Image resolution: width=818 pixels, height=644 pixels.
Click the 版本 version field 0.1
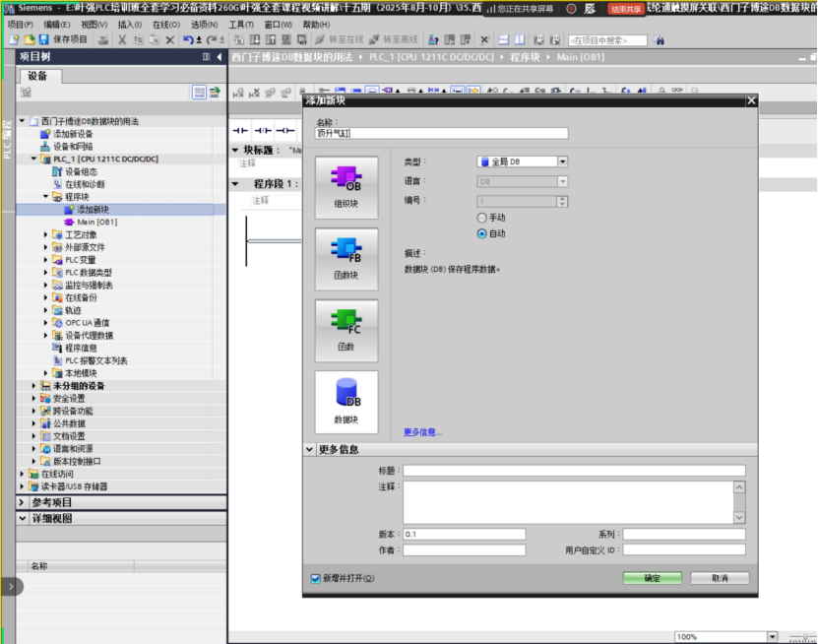click(x=465, y=534)
